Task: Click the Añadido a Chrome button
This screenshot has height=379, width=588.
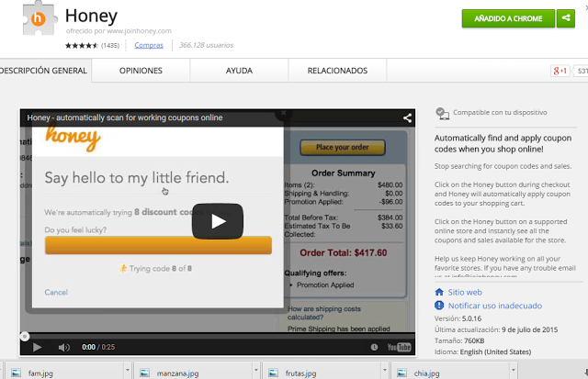Action: [x=508, y=18]
